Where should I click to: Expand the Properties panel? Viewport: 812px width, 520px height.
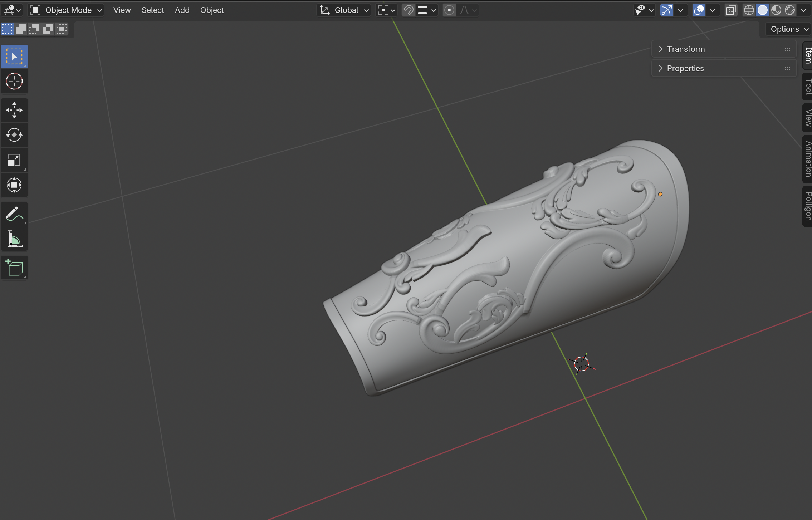click(x=685, y=68)
